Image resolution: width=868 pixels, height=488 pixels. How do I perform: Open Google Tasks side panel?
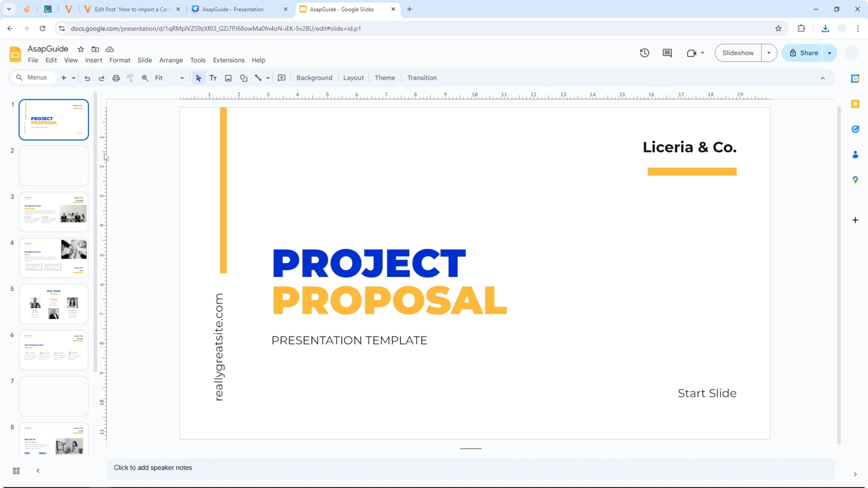click(855, 129)
